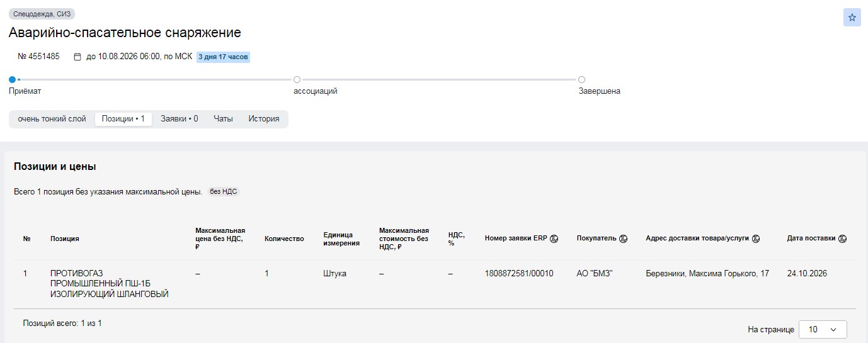
Task: Click the НДС, % column header
Action: click(x=457, y=239)
